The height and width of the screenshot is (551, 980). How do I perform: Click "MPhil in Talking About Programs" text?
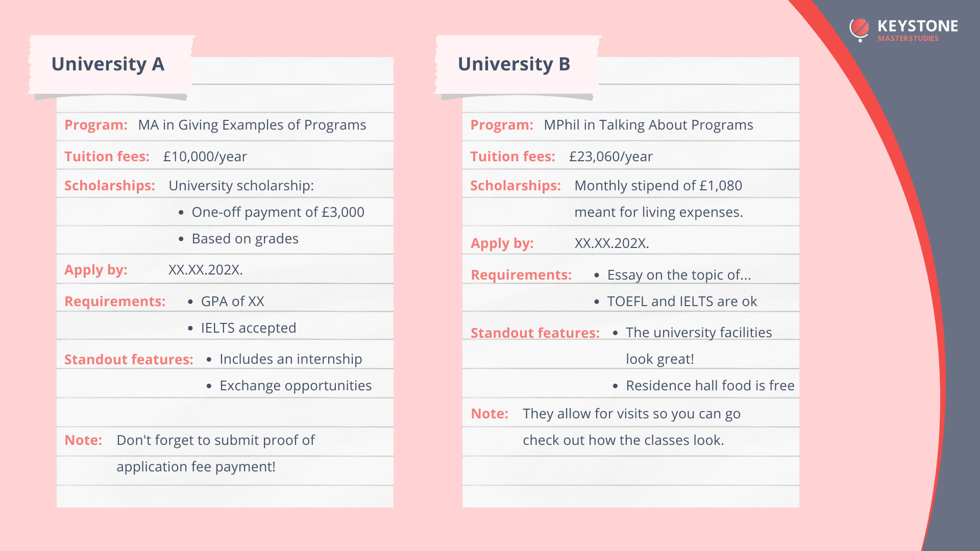[x=648, y=125]
